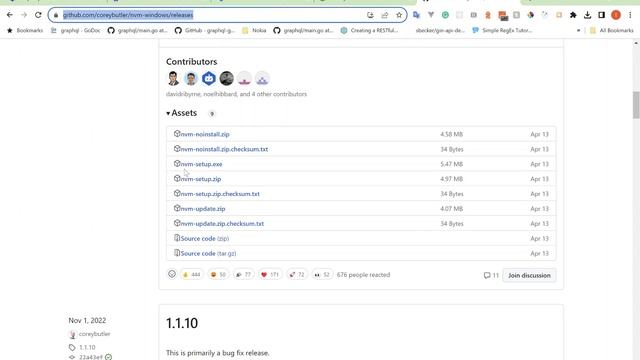Open the blue bot contributor avatar

pos(209,78)
